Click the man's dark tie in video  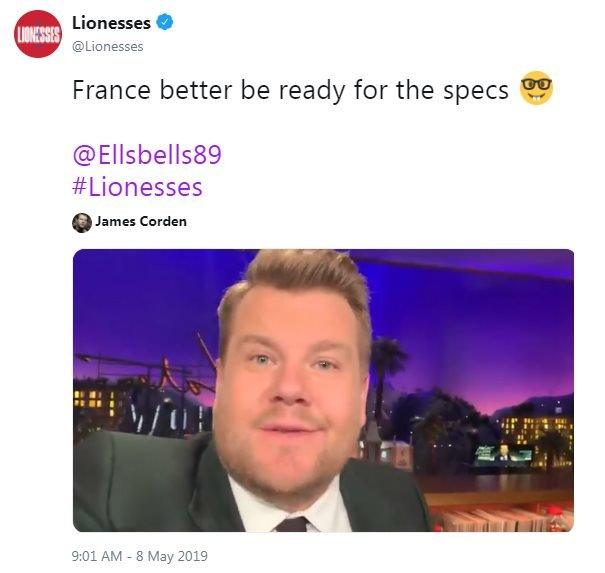tap(293, 524)
